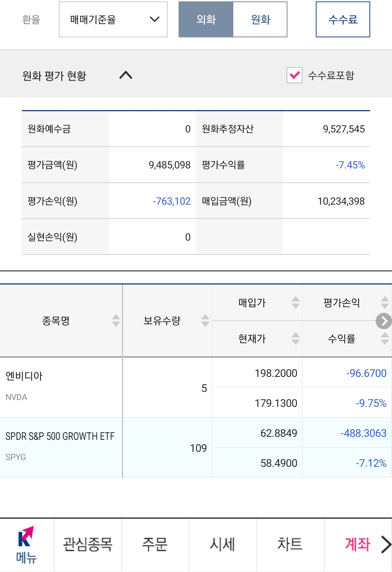Switch to the 원화 currency toggle
Viewport: 392px width, 572px height.
coord(260,19)
